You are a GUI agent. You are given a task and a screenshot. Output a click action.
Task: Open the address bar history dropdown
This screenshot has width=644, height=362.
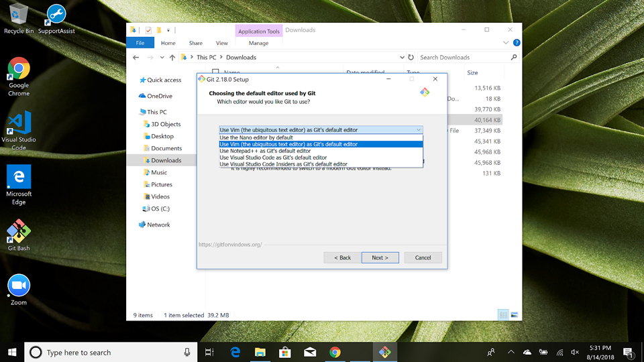(x=402, y=58)
